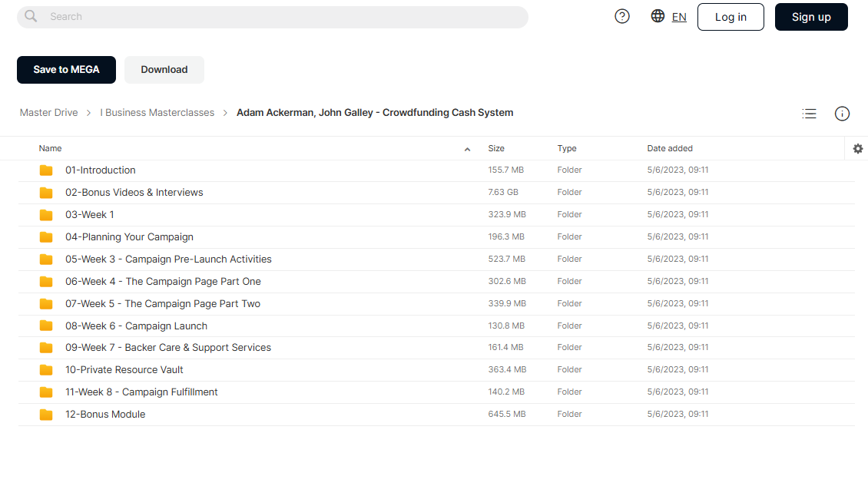Click the Log in button
The image size is (868, 486).
click(731, 17)
